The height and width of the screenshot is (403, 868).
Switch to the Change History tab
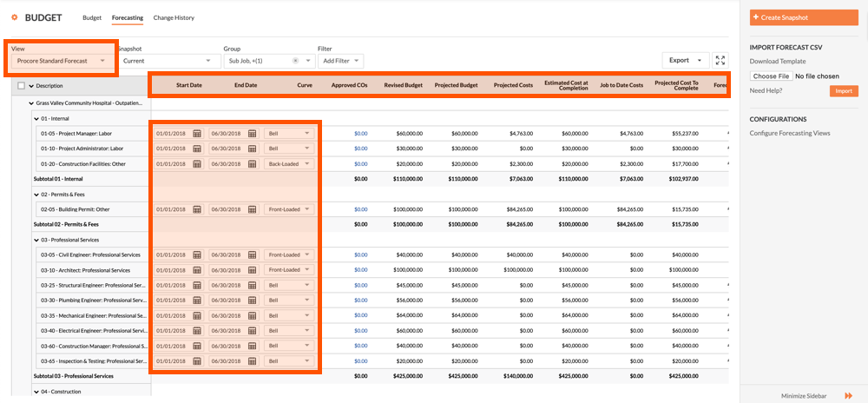tap(174, 17)
